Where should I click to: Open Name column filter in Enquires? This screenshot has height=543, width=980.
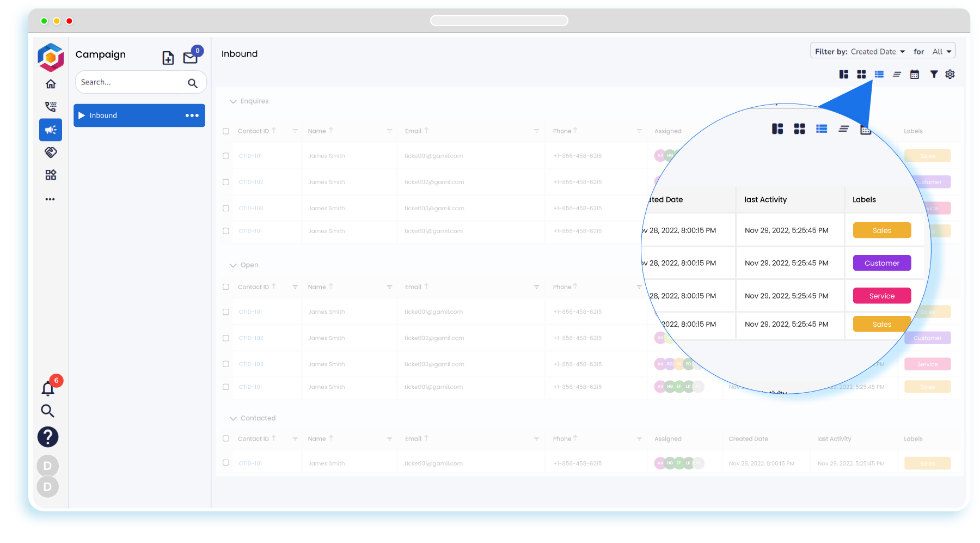pos(389,131)
